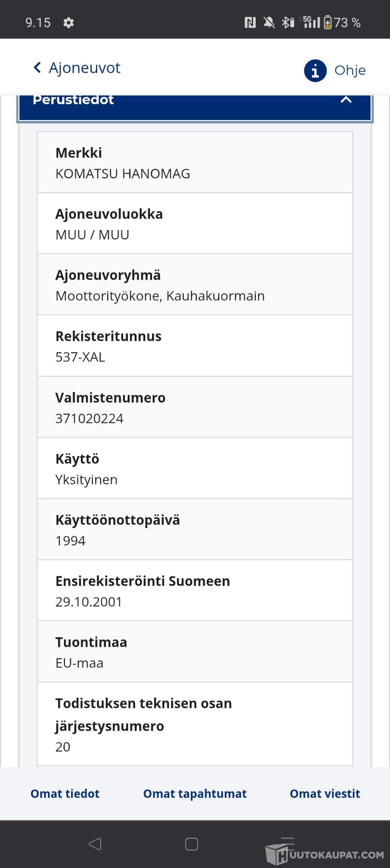The image size is (390, 868).
Task: Tap the muted notification bell icon
Action: coord(269,22)
